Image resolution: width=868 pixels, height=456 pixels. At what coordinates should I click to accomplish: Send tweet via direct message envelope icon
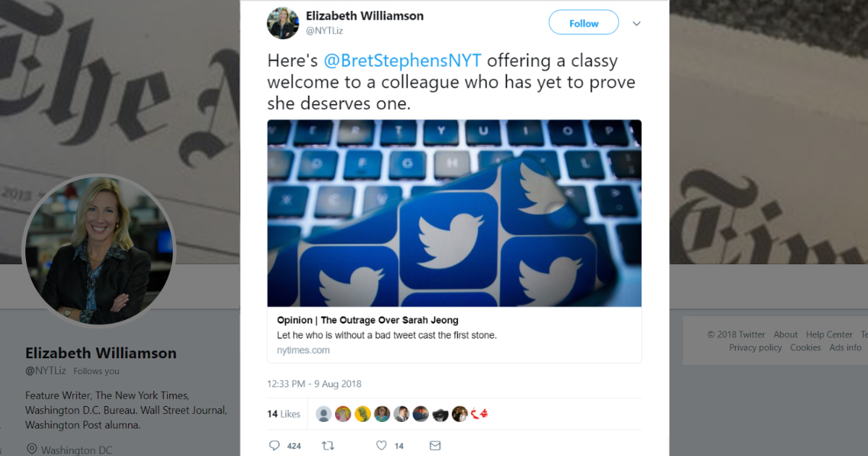[435, 446]
